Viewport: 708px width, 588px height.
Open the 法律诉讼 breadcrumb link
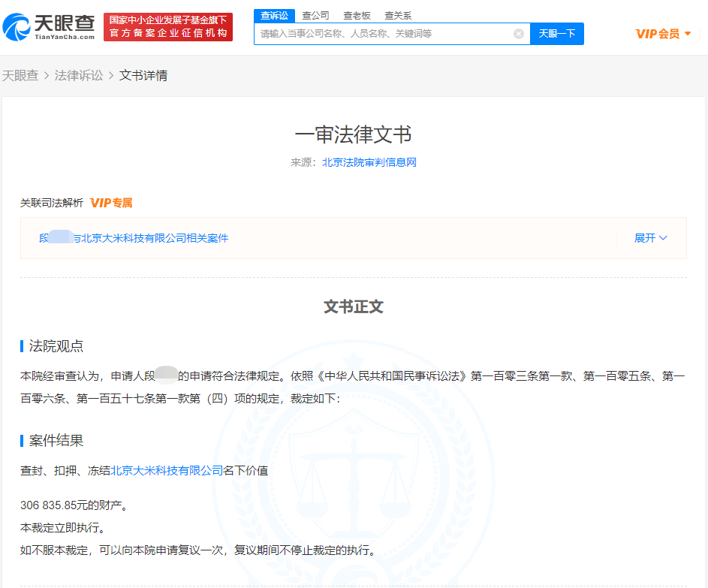[x=79, y=75]
